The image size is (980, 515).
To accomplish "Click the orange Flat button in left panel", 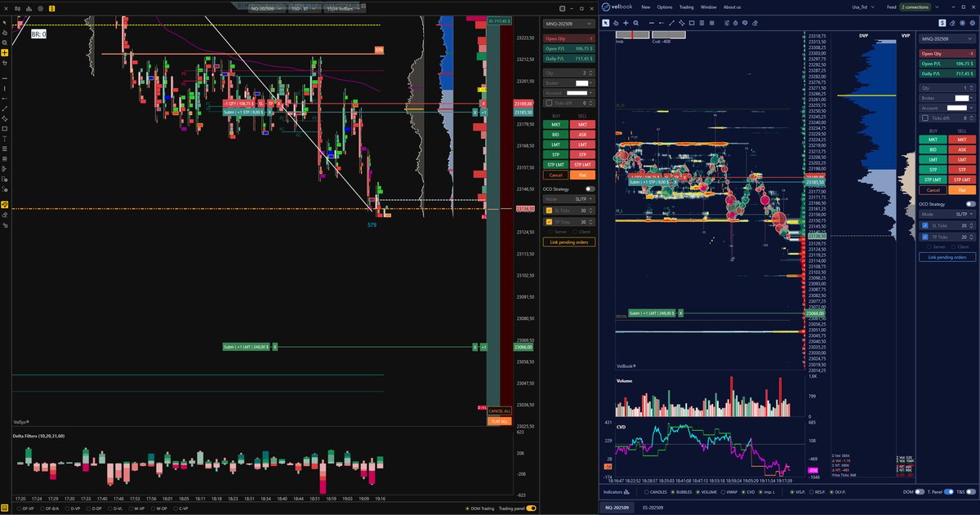I will [582, 175].
